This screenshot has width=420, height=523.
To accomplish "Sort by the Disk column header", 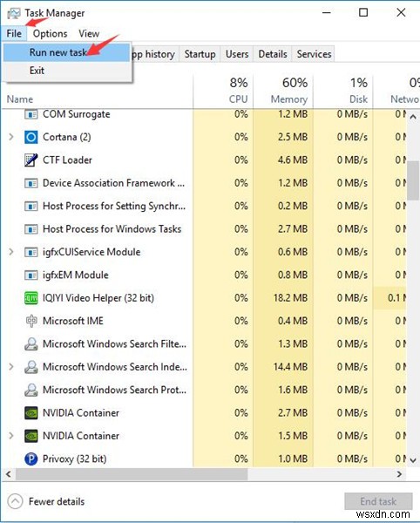I will click(343, 91).
